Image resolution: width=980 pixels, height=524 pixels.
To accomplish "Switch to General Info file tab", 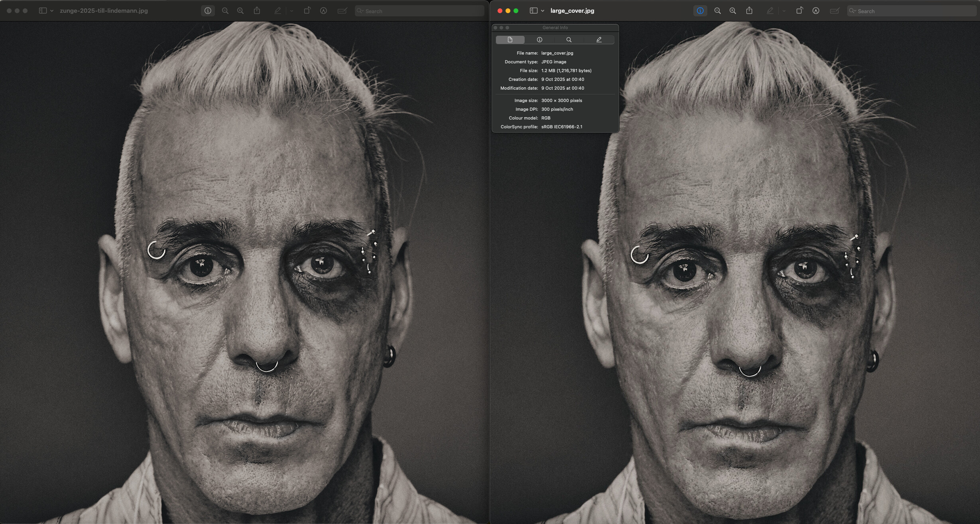I will point(510,39).
